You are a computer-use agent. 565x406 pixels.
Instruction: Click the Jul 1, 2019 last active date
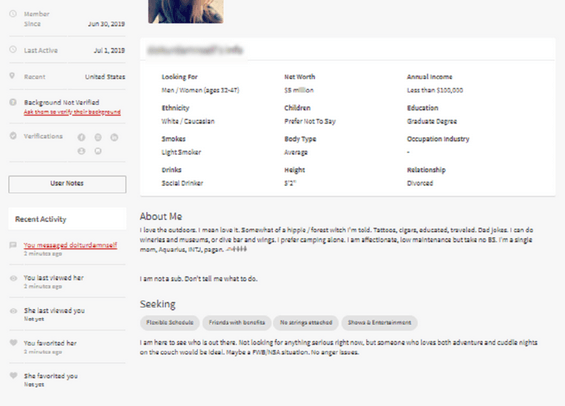point(109,50)
